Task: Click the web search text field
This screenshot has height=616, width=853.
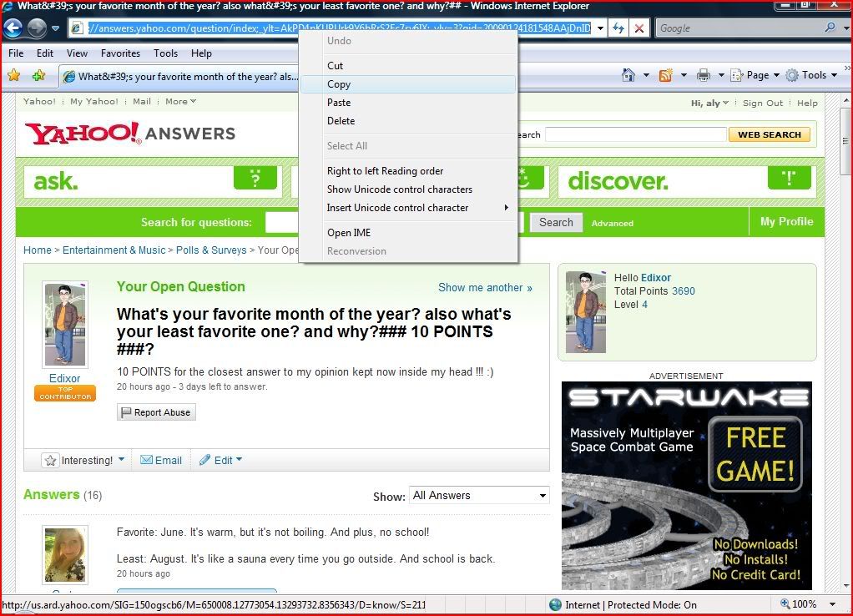Action: point(636,134)
